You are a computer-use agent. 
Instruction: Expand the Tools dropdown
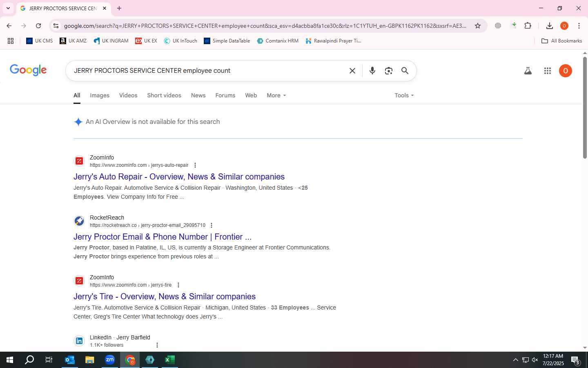[x=404, y=95]
